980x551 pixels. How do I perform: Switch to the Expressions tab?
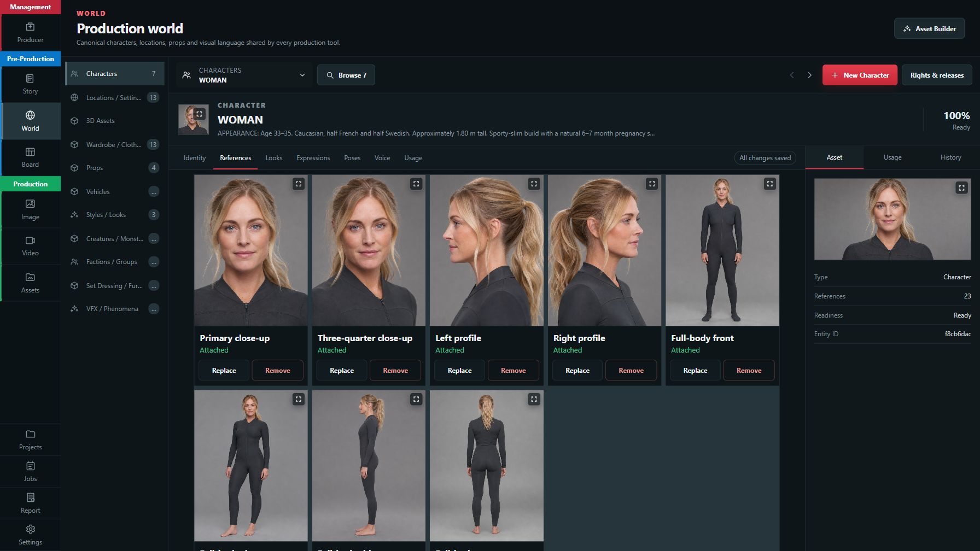pyautogui.click(x=313, y=158)
